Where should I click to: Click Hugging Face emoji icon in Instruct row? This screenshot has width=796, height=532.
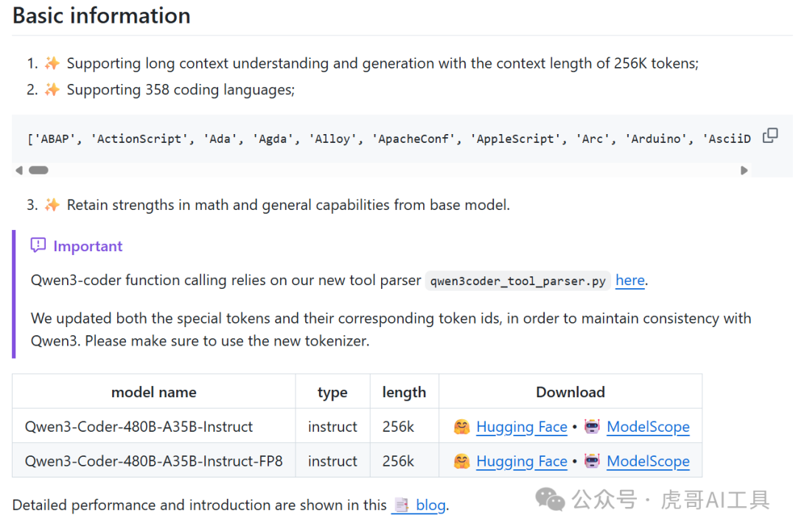tap(462, 427)
